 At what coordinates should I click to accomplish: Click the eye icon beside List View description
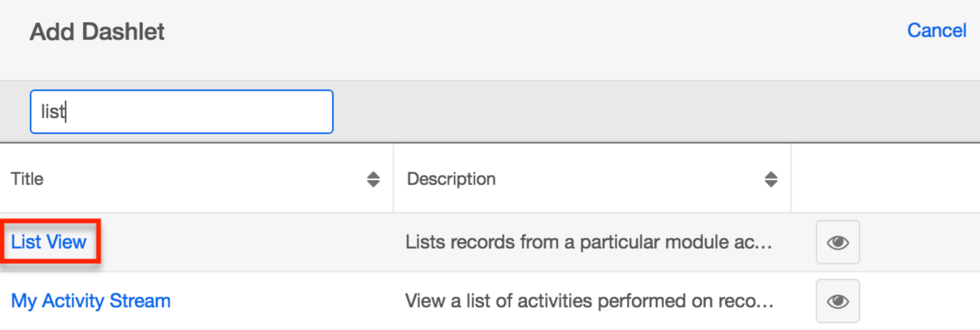click(838, 243)
